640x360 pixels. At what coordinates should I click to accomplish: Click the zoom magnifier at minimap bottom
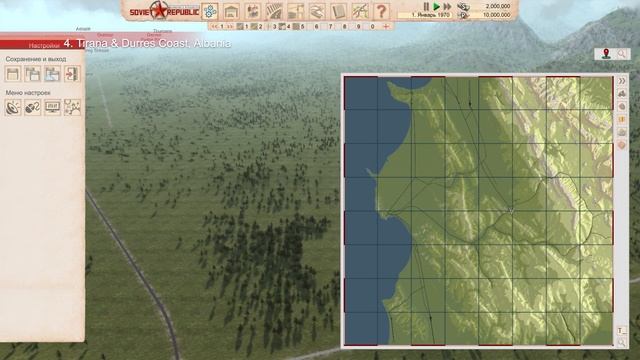click(x=621, y=343)
